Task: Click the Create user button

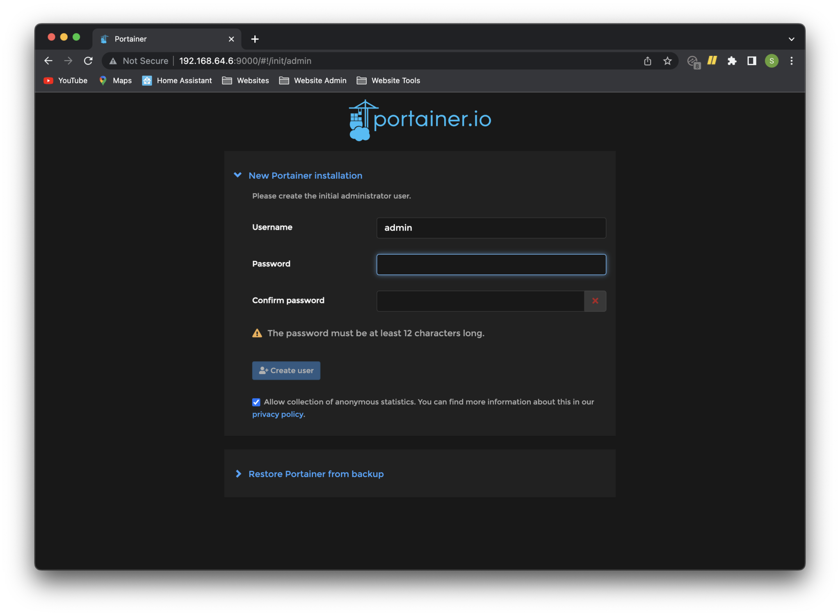Action: [286, 370]
